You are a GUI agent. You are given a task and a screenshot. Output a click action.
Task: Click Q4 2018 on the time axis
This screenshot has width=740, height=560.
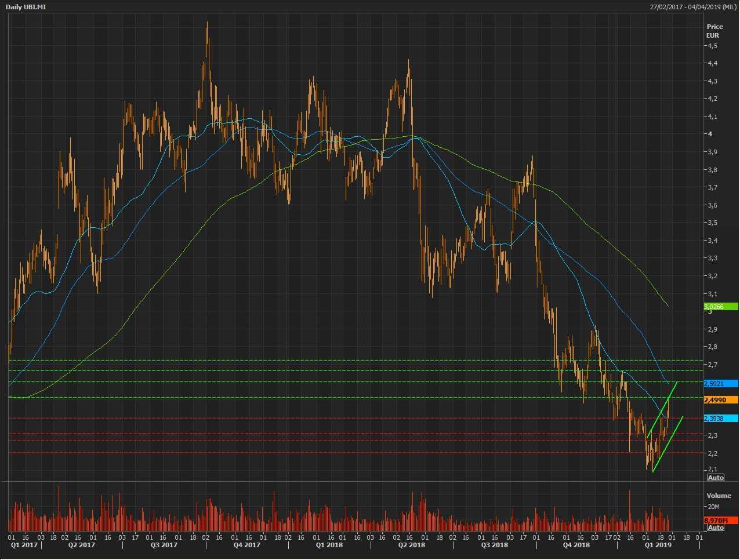click(576, 545)
